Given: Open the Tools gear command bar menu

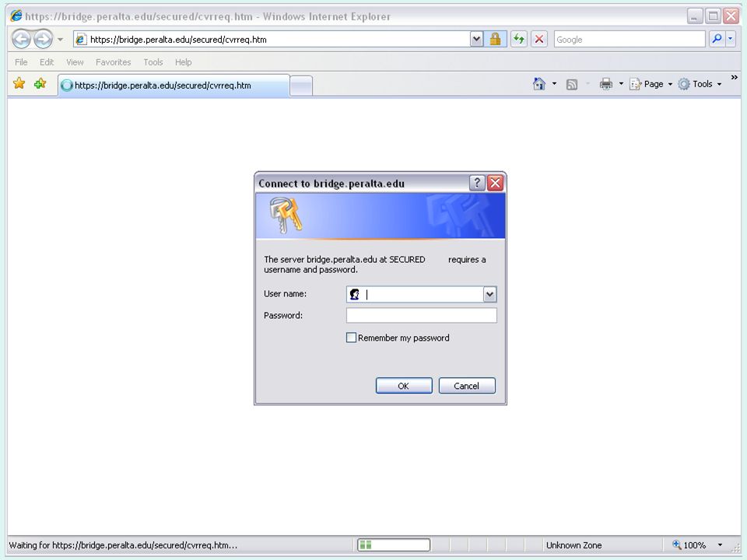Looking at the screenshot, I should pyautogui.click(x=700, y=84).
